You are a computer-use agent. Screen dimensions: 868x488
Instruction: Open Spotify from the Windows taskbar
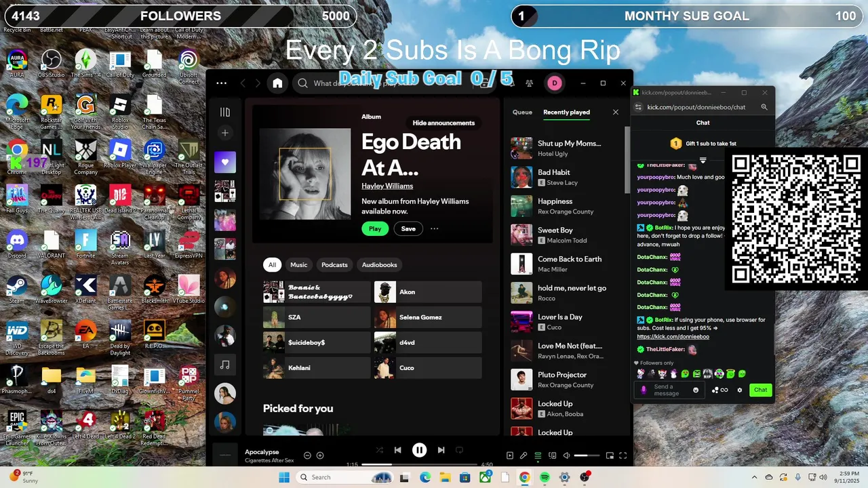coord(545,477)
